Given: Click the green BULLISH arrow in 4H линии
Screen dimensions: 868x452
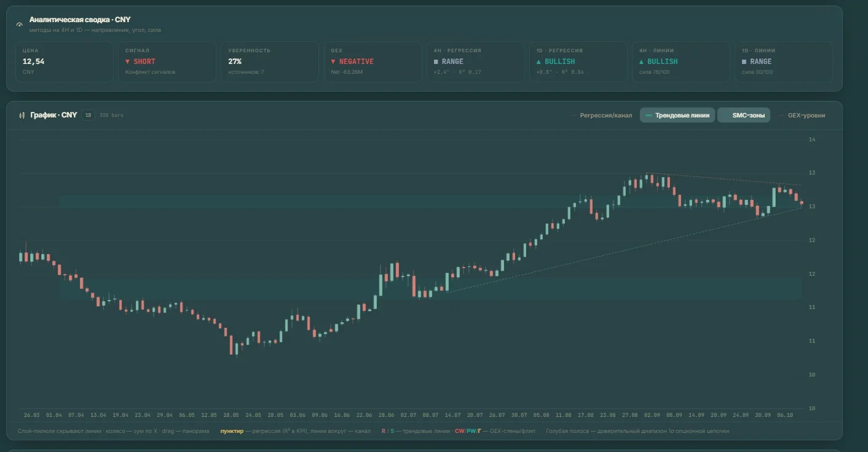Looking at the screenshot, I should click(x=642, y=61).
